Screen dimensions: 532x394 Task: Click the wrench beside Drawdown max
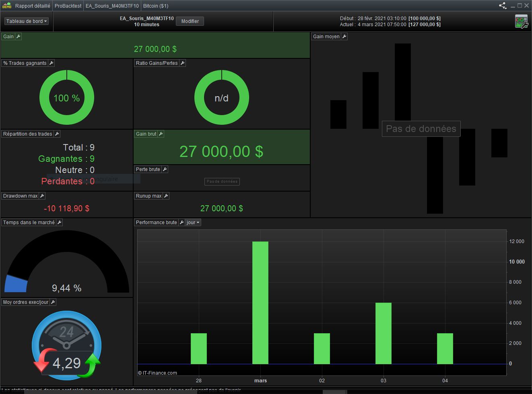42,196
